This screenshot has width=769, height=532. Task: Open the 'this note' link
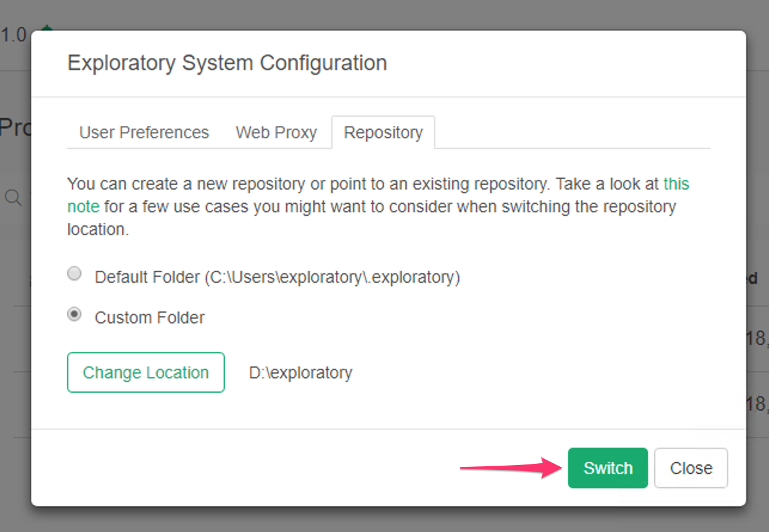coord(676,184)
